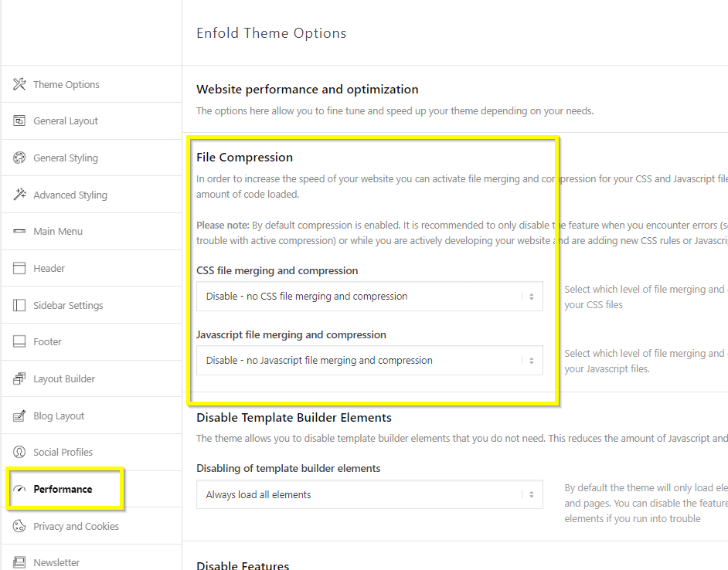The image size is (728, 570).
Task: Open the Newsletter tab
Action: pos(91,558)
